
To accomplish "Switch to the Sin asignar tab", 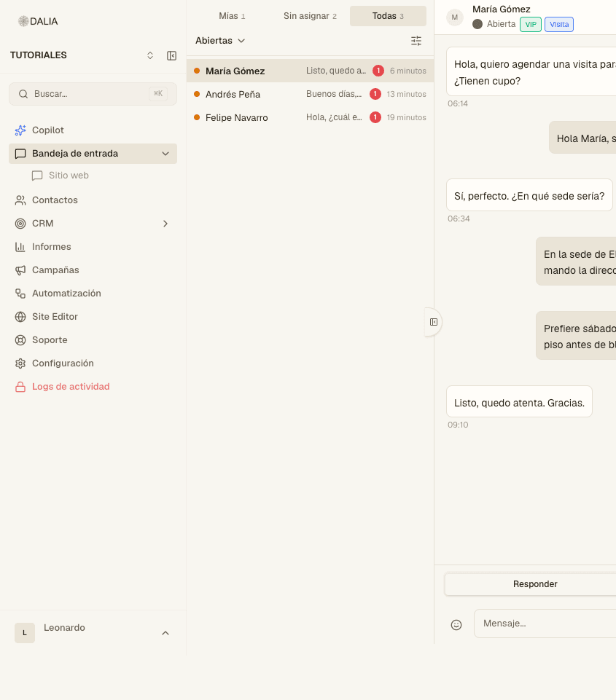I will 310,16.
